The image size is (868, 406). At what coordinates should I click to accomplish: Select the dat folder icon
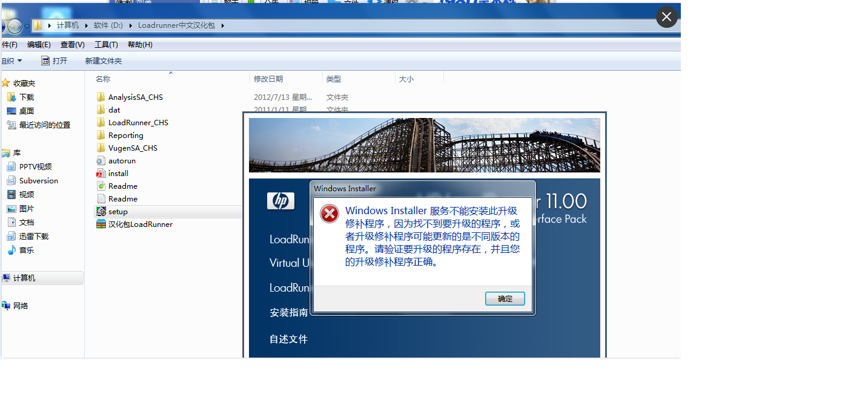coord(101,110)
